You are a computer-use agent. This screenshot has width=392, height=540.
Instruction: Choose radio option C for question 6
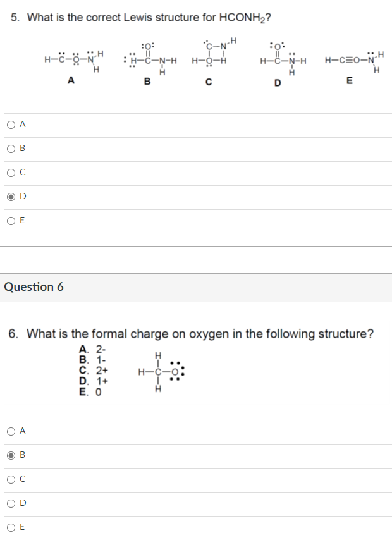[x=11, y=480]
